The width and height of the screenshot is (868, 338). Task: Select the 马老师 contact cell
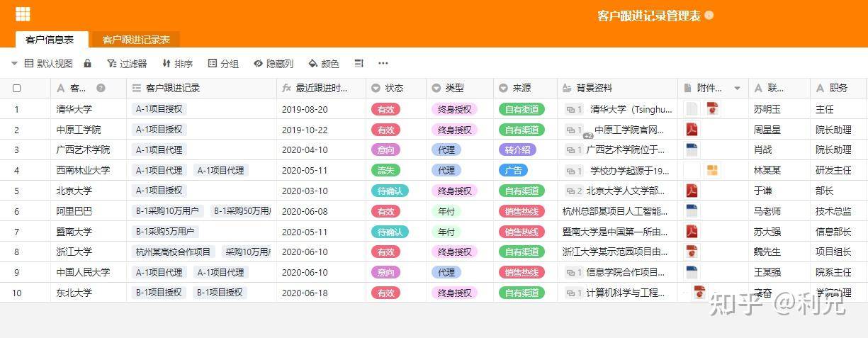(779, 211)
